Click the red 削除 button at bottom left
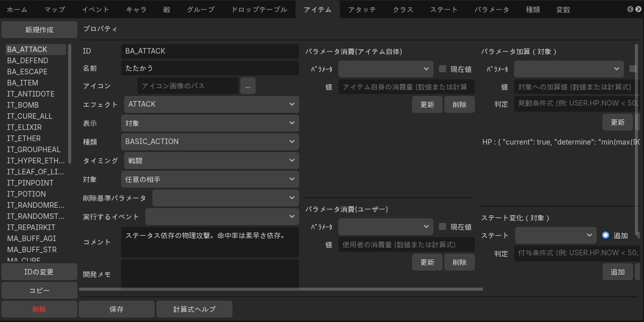This screenshot has width=644, height=322. click(x=39, y=309)
